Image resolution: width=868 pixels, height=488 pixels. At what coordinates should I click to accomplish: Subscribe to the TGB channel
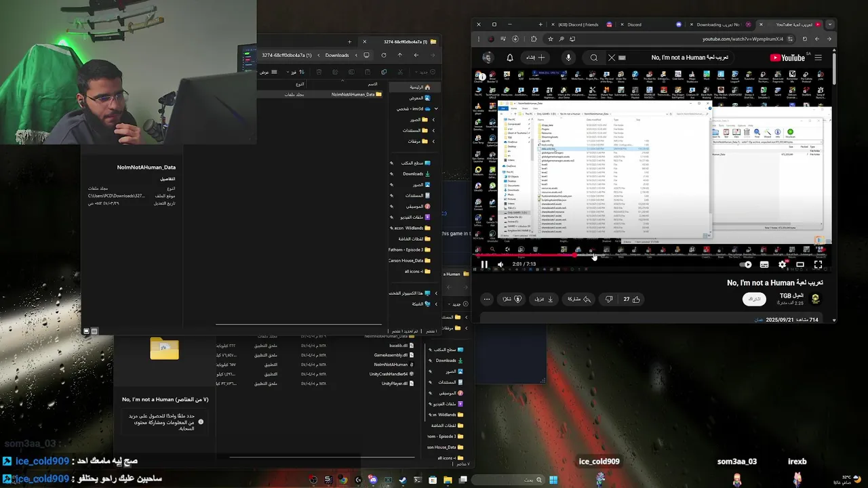754,299
